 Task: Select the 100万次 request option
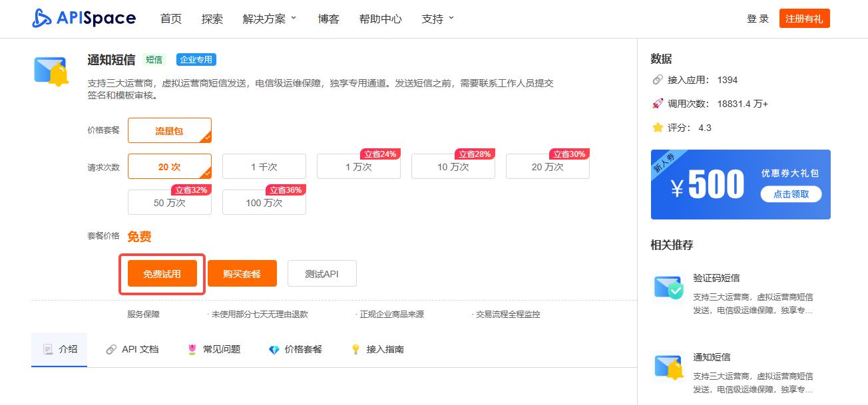coord(264,202)
